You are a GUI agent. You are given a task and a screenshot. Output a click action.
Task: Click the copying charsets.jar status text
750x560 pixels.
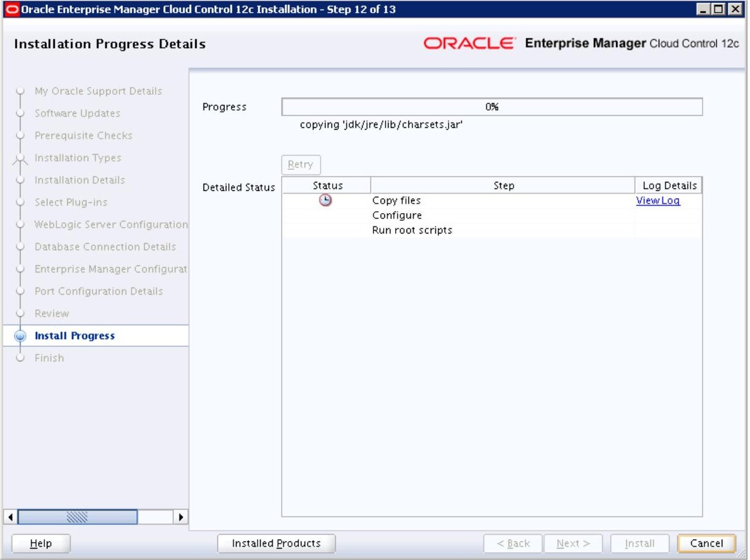coord(381,125)
